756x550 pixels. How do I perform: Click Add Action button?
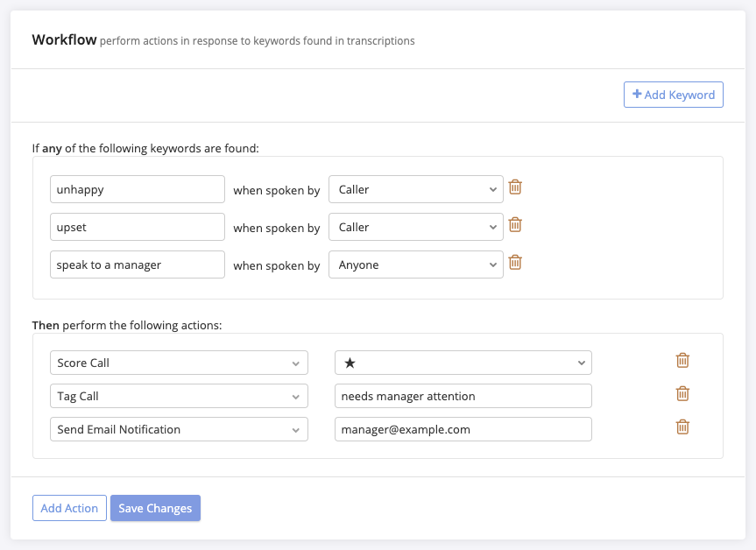pos(69,508)
